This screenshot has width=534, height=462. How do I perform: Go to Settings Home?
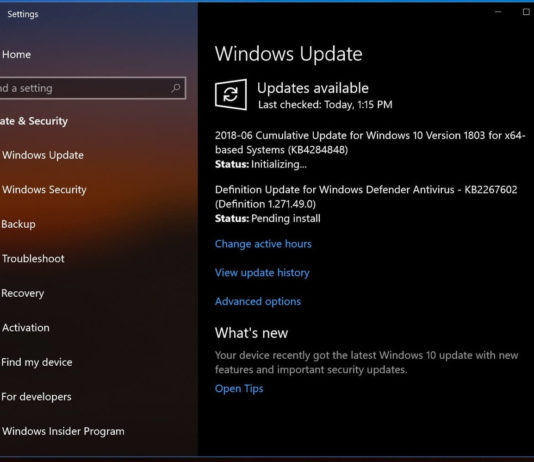(16, 54)
